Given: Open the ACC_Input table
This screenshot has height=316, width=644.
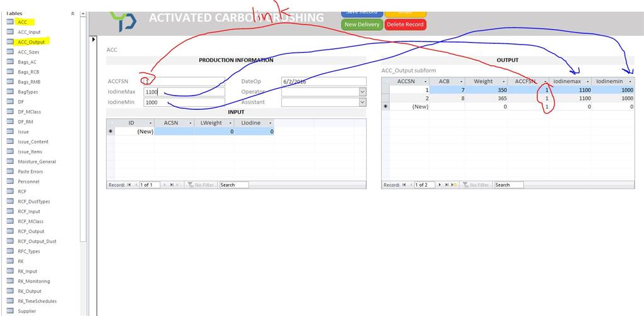Looking at the screenshot, I should [29, 32].
